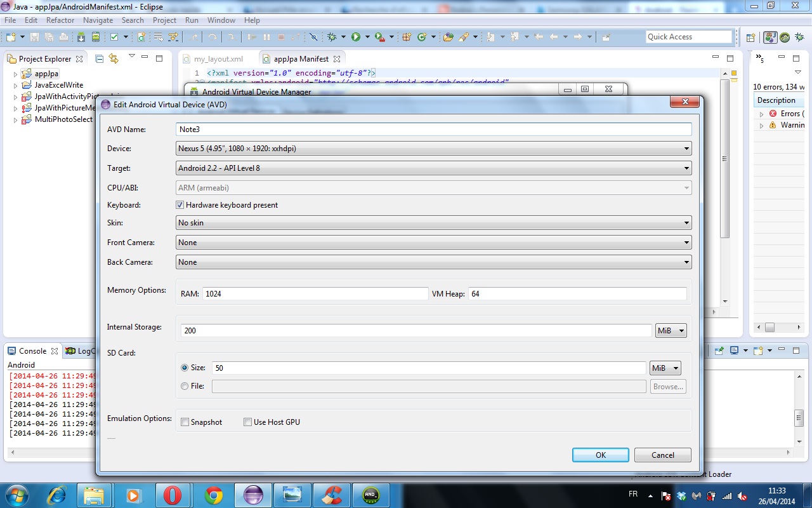
Task: Expand the MultiPhotoSelect project node
Action: [16, 119]
